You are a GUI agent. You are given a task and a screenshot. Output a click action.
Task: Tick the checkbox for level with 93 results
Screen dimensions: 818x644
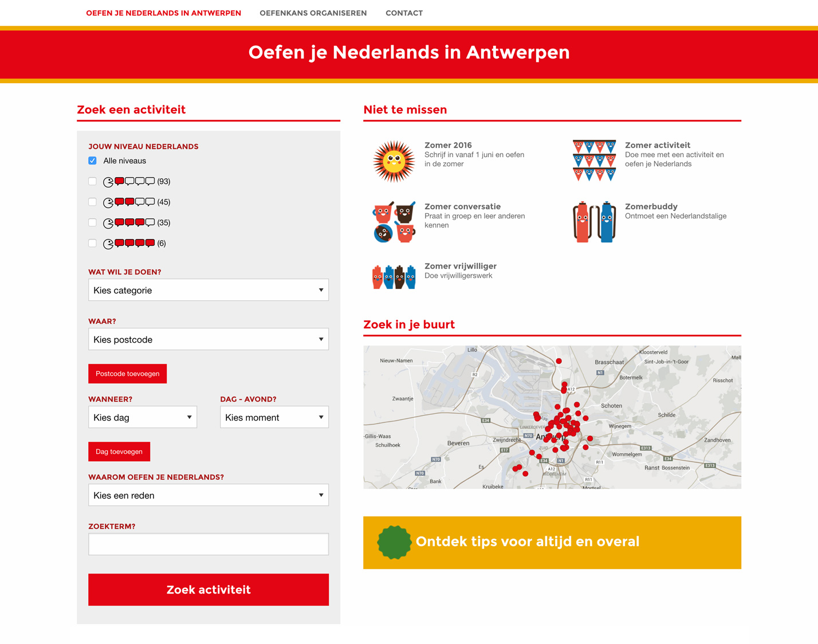coord(92,181)
